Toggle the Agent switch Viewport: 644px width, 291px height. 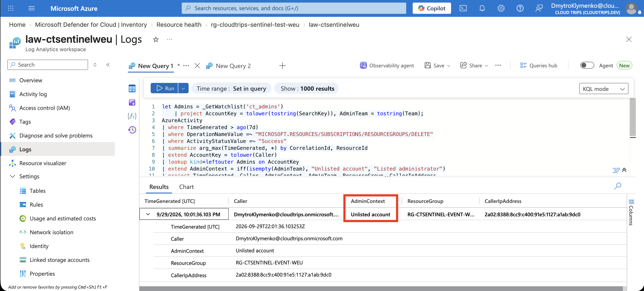[587, 65]
